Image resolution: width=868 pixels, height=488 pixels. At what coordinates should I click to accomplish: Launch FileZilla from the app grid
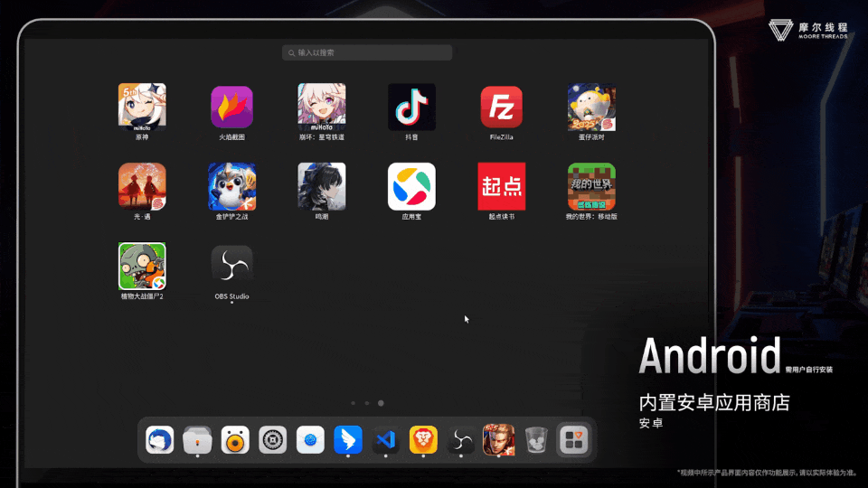(x=501, y=107)
